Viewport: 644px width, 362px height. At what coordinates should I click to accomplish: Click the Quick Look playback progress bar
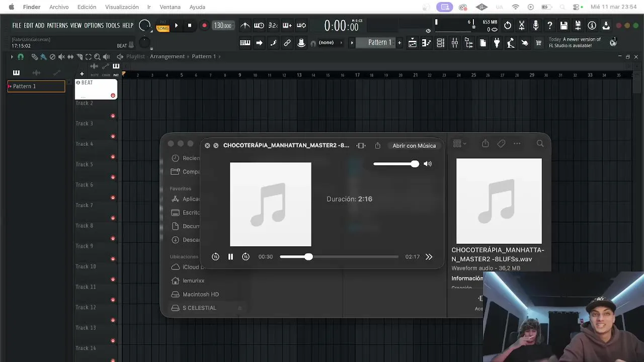click(x=339, y=257)
